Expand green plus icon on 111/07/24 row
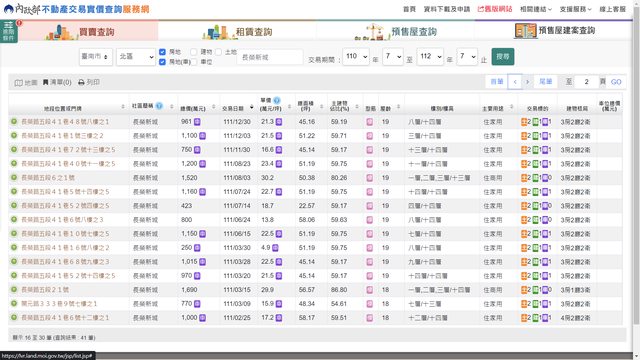This screenshot has width=640, height=360. [14, 191]
